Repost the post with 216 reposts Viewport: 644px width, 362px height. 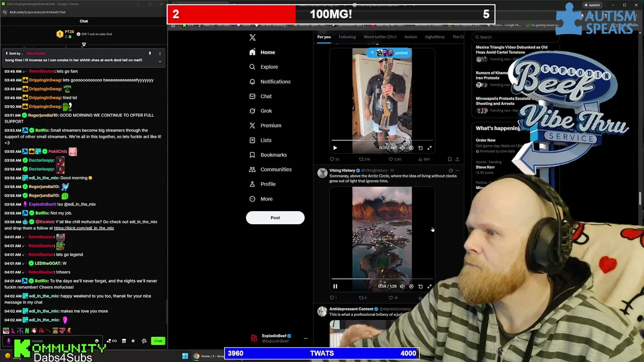[x=364, y=159]
